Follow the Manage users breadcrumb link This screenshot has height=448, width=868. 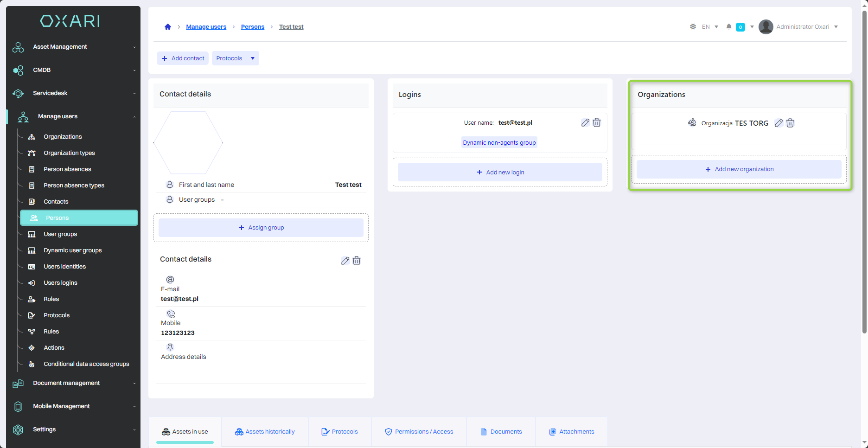pyautogui.click(x=206, y=27)
